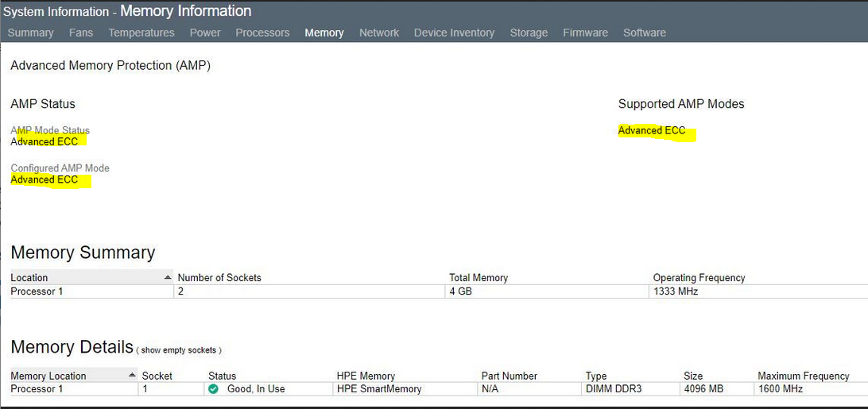Sort Memory Details by Status column
This screenshot has width=868, height=409.
point(222,376)
